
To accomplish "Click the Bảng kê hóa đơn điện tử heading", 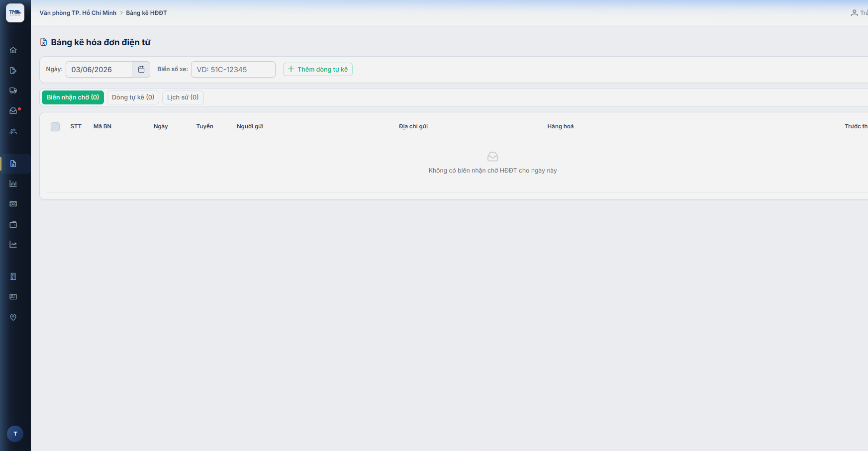I will point(100,42).
